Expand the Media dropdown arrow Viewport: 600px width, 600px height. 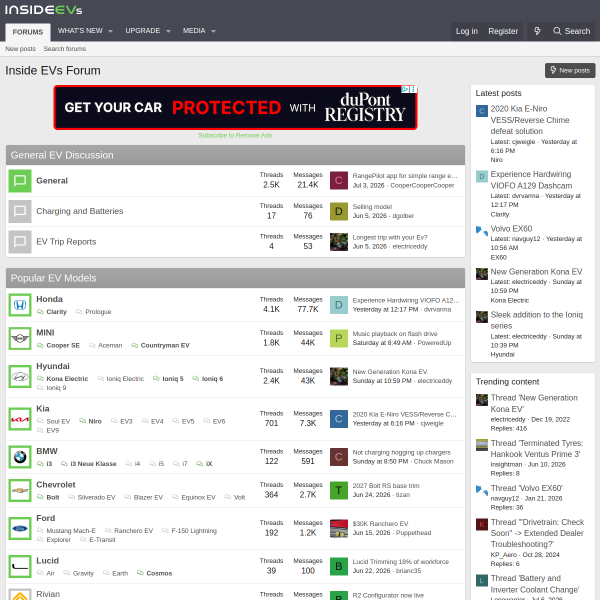pyautogui.click(x=213, y=31)
